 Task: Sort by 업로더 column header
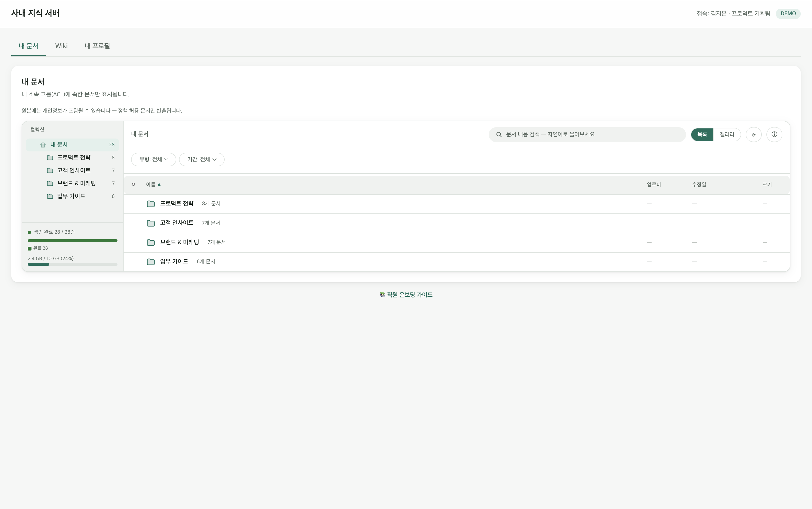click(x=654, y=185)
